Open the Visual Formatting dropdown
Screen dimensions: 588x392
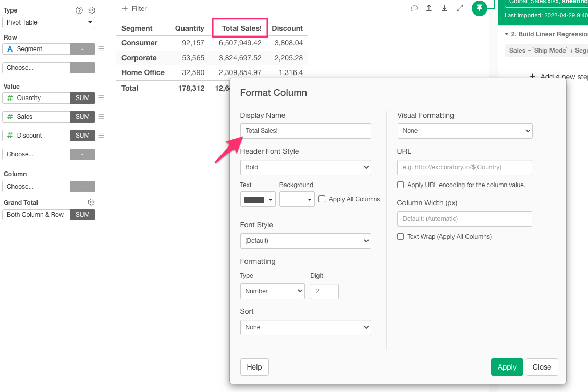[464, 130]
